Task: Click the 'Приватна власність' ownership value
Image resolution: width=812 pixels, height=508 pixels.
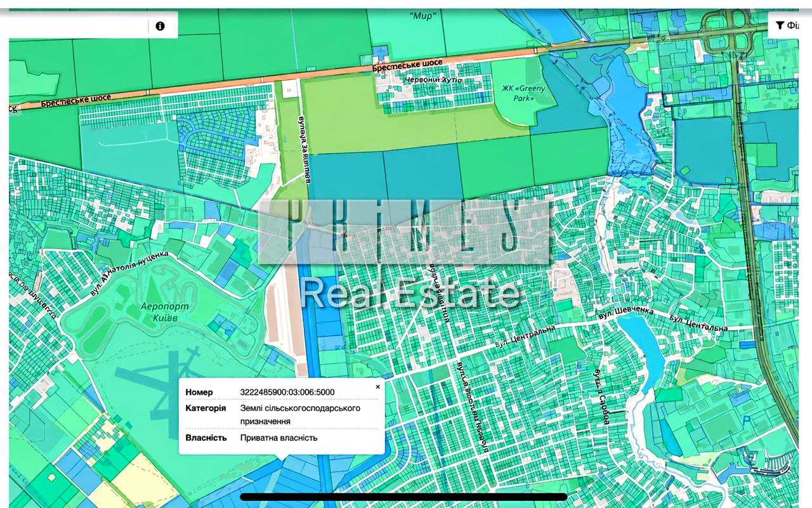Action: coord(278,438)
